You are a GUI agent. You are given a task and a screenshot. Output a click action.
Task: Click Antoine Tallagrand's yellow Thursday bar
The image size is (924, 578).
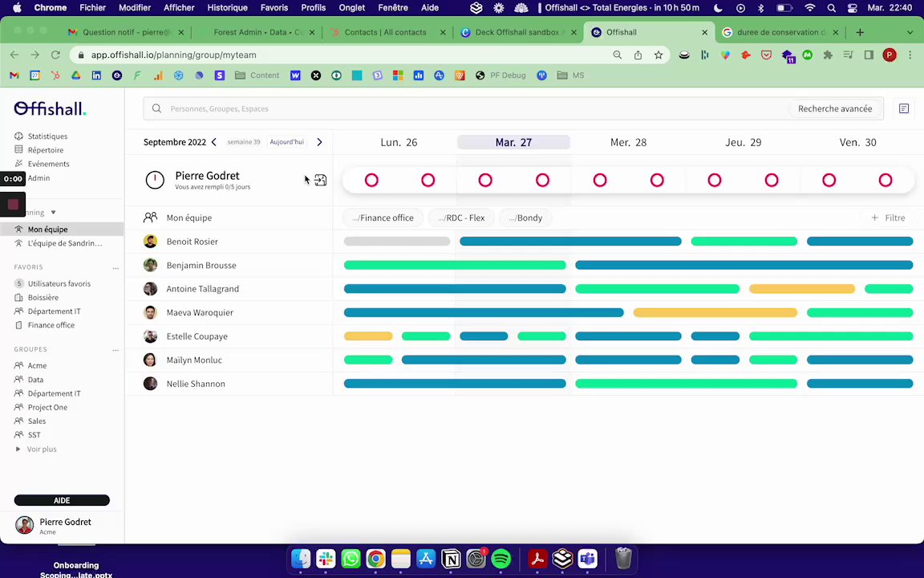click(802, 288)
